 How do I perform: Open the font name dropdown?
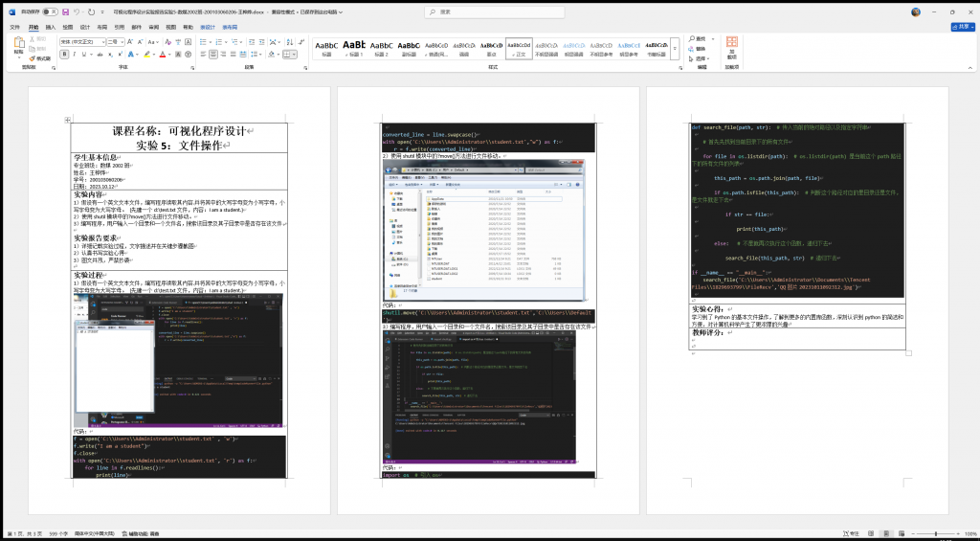[x=101, y=42]
